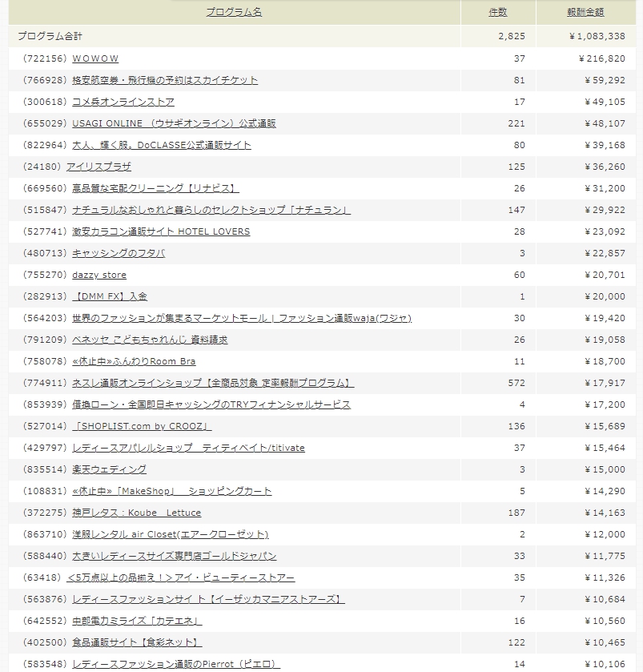The height and width of the screenshot is (672, 643).
Task: Open アイリスプラザ program link
Action: (99, 167)
